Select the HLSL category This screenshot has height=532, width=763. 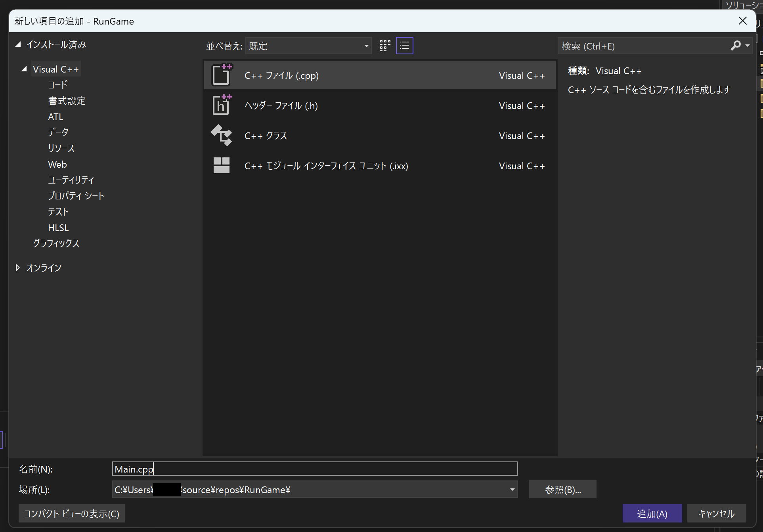click(x=58, y=228)
